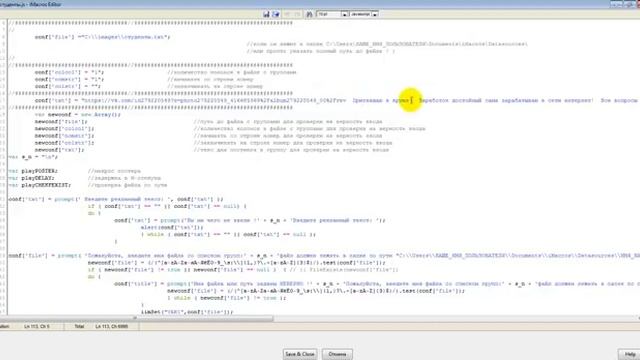Click the Save (floppy disk) toolbar icon
The image size is (640, 360).
pyautogui.click(x=266, y=14)
